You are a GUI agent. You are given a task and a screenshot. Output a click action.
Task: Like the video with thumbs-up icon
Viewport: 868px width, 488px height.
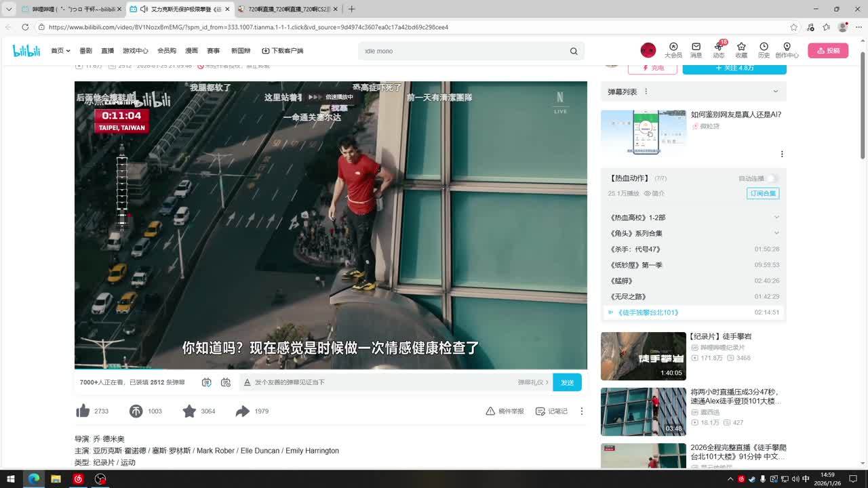click(x=83, y=411)
